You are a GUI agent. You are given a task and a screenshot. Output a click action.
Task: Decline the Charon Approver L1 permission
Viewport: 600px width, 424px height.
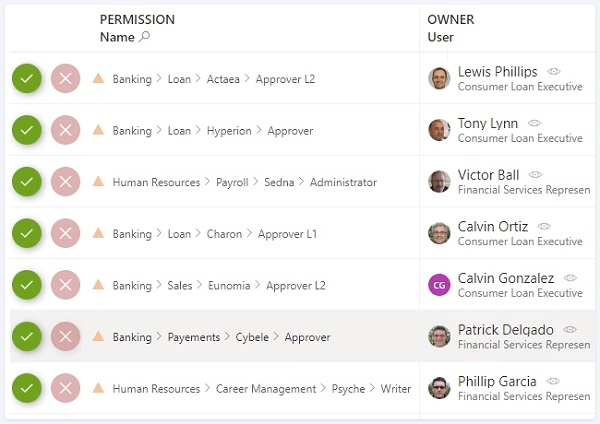click(x=65, y=233)
